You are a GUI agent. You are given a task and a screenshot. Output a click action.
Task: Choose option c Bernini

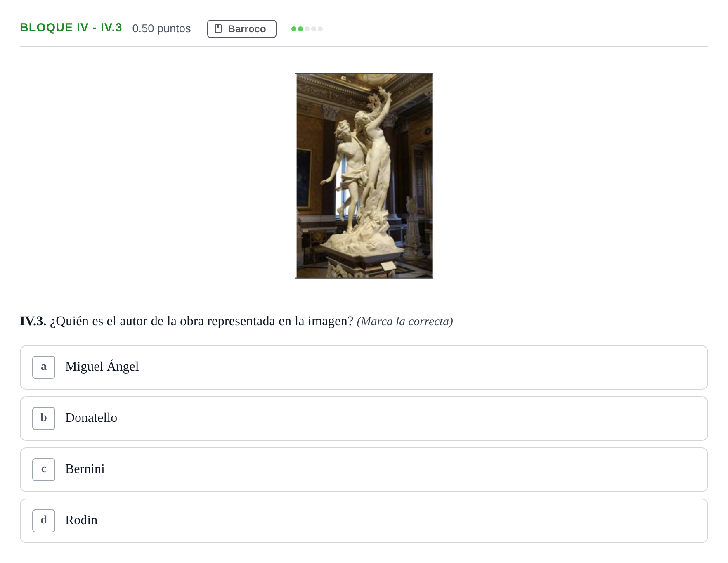[364, 470]
